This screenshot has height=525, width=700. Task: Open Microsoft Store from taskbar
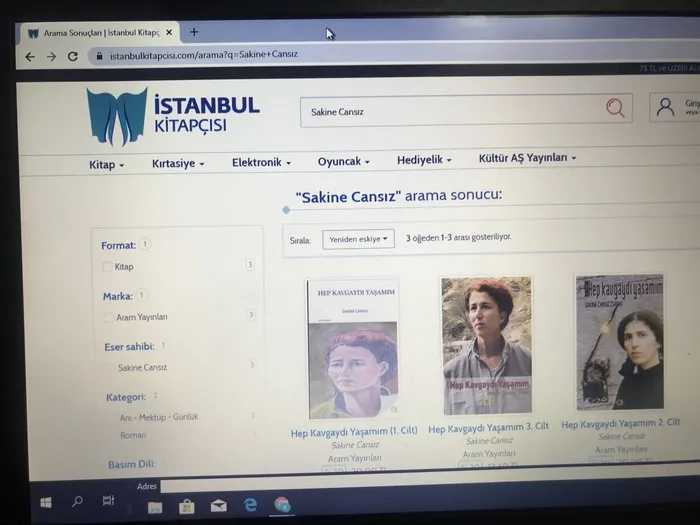click(187, 507)
